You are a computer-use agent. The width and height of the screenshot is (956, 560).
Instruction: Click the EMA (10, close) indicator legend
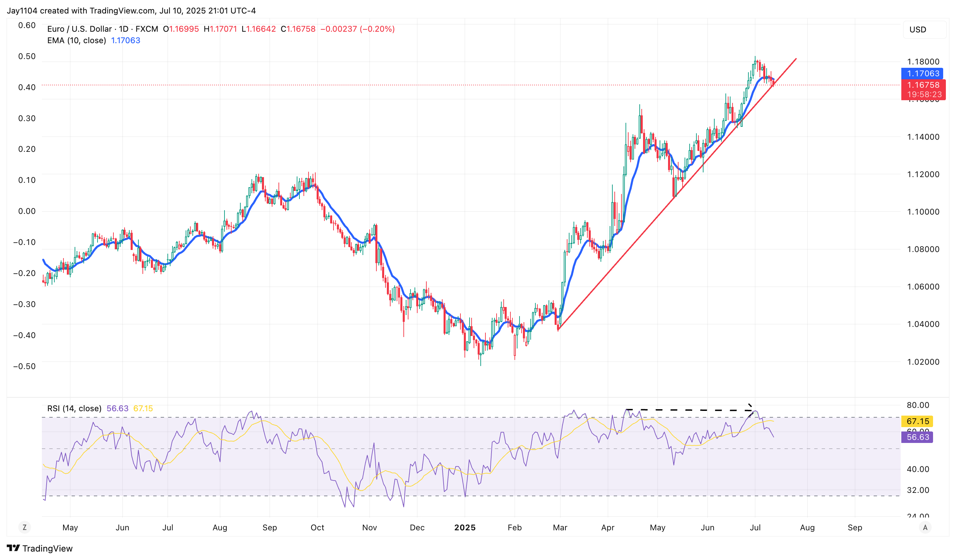click(x=76, y=40)
